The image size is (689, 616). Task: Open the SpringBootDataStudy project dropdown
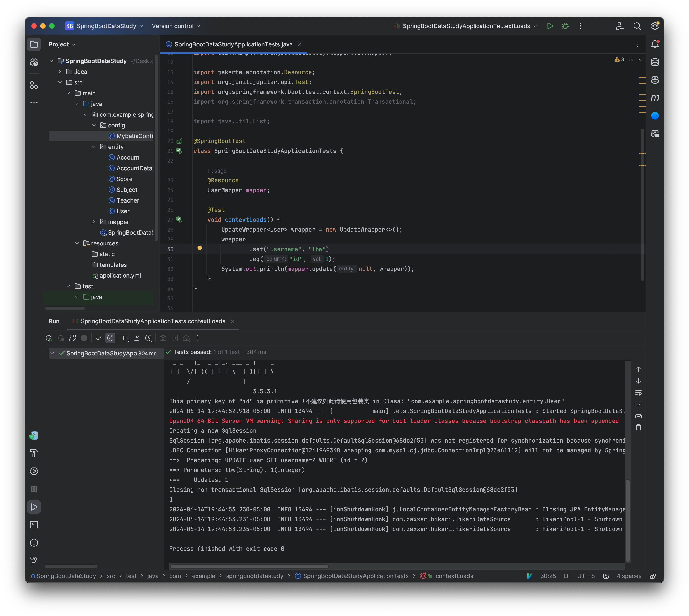(x=105, y=26)
